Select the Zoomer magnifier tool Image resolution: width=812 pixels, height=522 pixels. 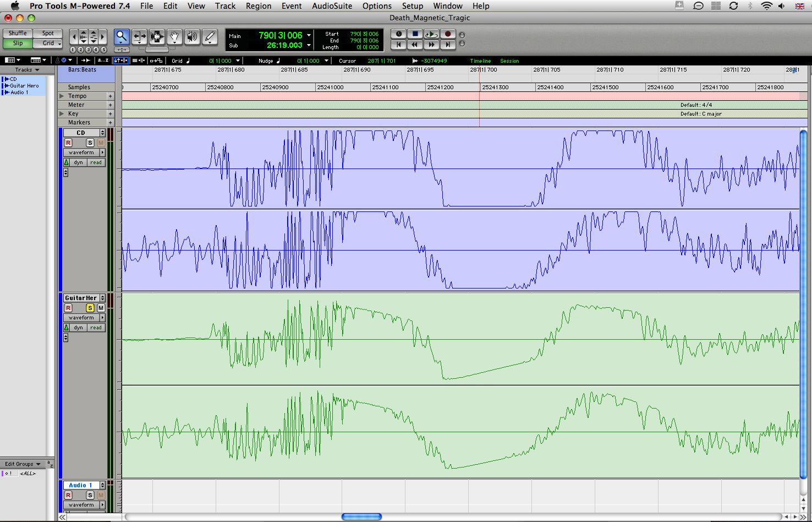(x=122, y=37)
